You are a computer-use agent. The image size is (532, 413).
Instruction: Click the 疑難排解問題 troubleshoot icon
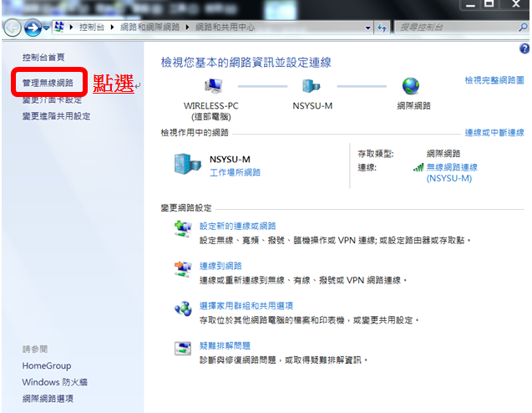[182, 349]
